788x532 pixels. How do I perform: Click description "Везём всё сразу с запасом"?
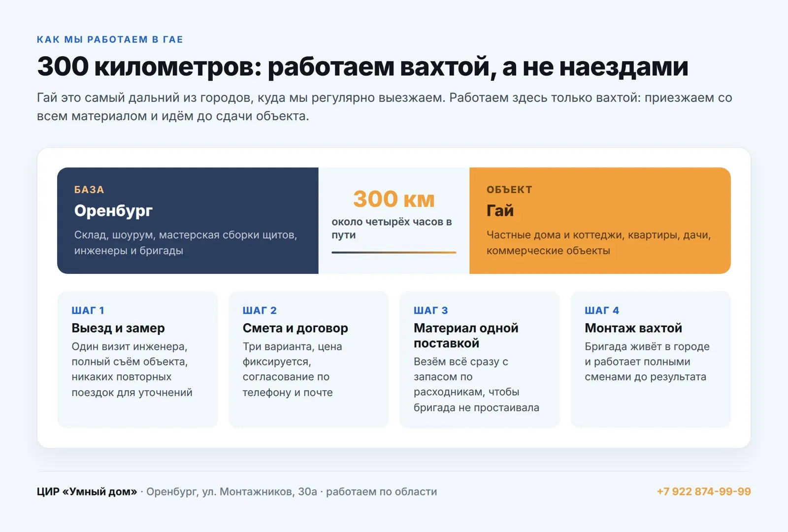pos(476,385)
